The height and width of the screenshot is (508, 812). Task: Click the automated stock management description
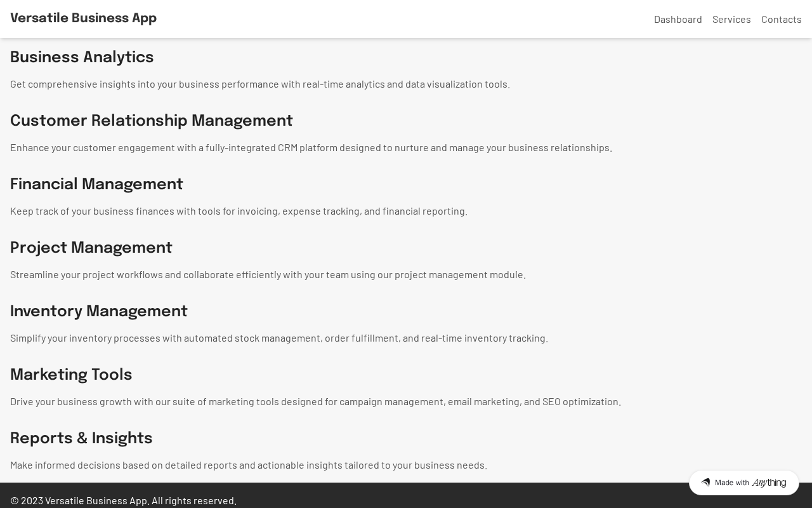tap(278, 338)
